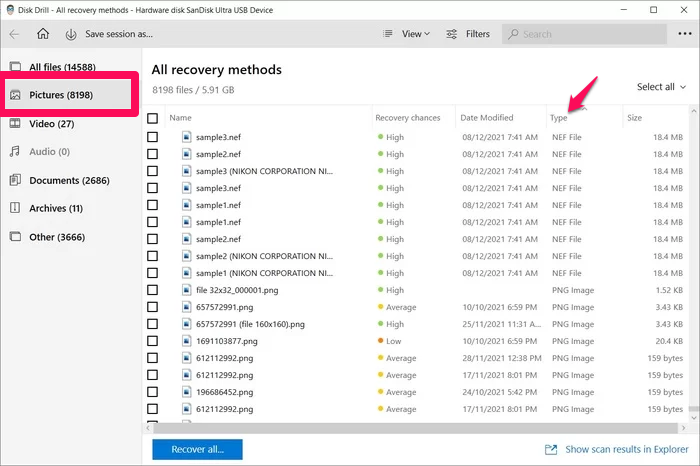Select Documents (2686) category
The width and height of the screenshot is (700, 466).
tap(69, 180)
